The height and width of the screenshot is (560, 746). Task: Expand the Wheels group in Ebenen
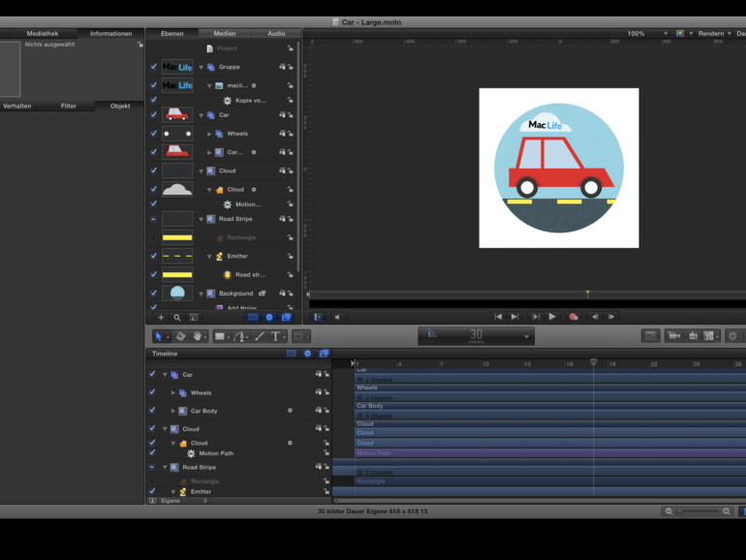(209, 134)
